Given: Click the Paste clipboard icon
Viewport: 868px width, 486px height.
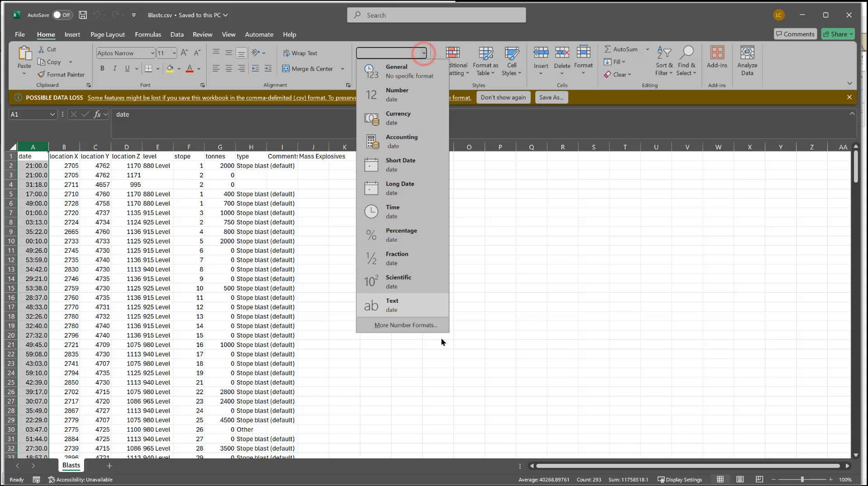Looking at the screenshot, I should click(24, 53).
